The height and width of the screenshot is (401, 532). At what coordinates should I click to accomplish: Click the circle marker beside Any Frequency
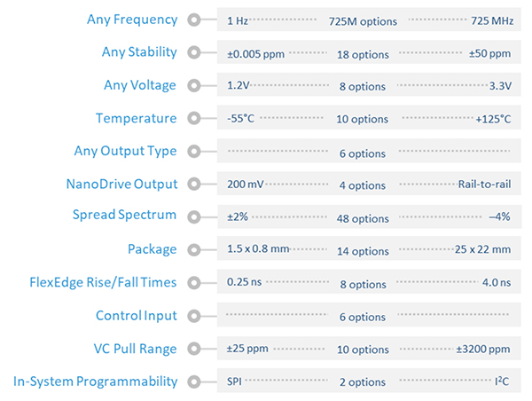coord(194,20)
